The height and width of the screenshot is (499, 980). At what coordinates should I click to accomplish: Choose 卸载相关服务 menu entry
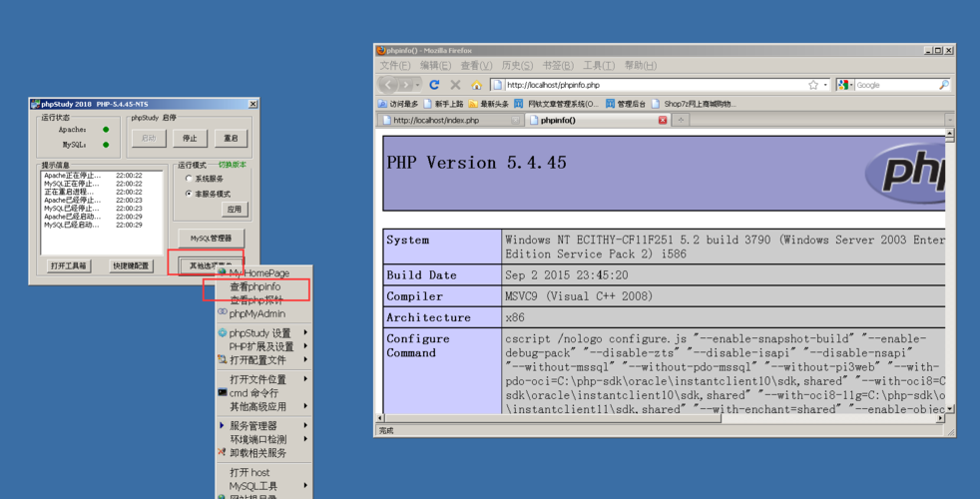[263, 453]
